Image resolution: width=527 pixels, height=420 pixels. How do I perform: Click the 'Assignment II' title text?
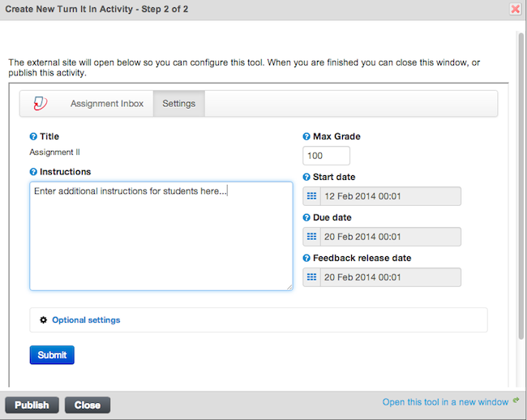point(55,152)
